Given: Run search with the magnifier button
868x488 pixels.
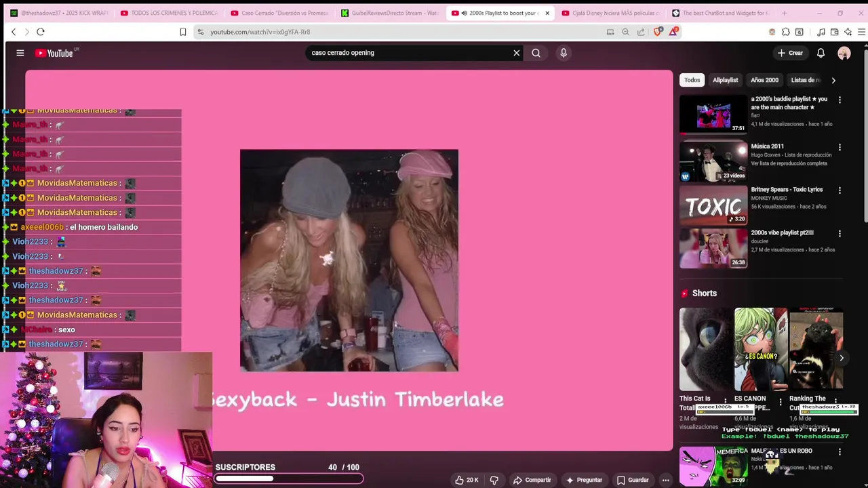Looking at the screenshot, I should point(536,53).
